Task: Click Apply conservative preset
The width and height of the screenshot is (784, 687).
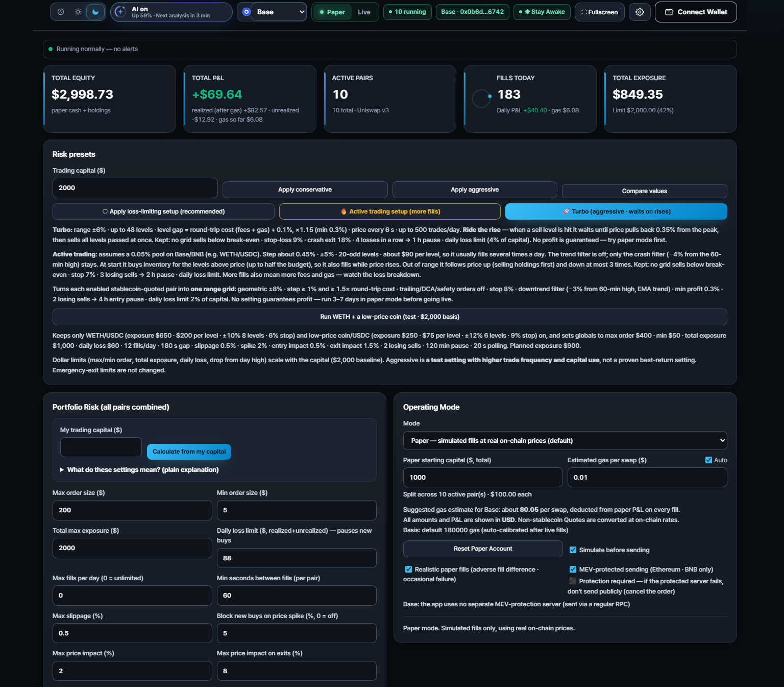Action: [x=305, y=189]
